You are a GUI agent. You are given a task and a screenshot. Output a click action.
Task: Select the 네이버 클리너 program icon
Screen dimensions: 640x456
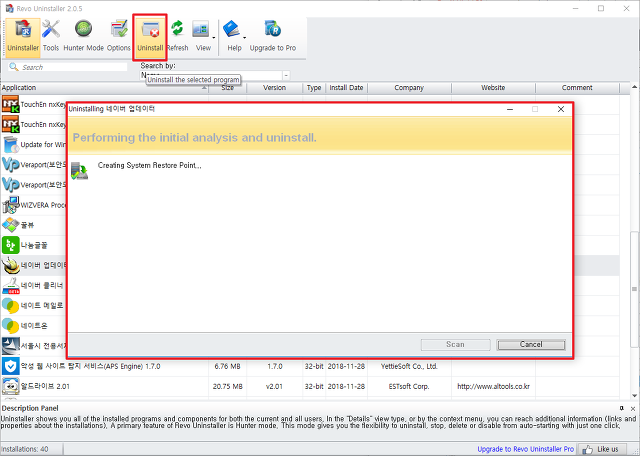pos(10,285)
